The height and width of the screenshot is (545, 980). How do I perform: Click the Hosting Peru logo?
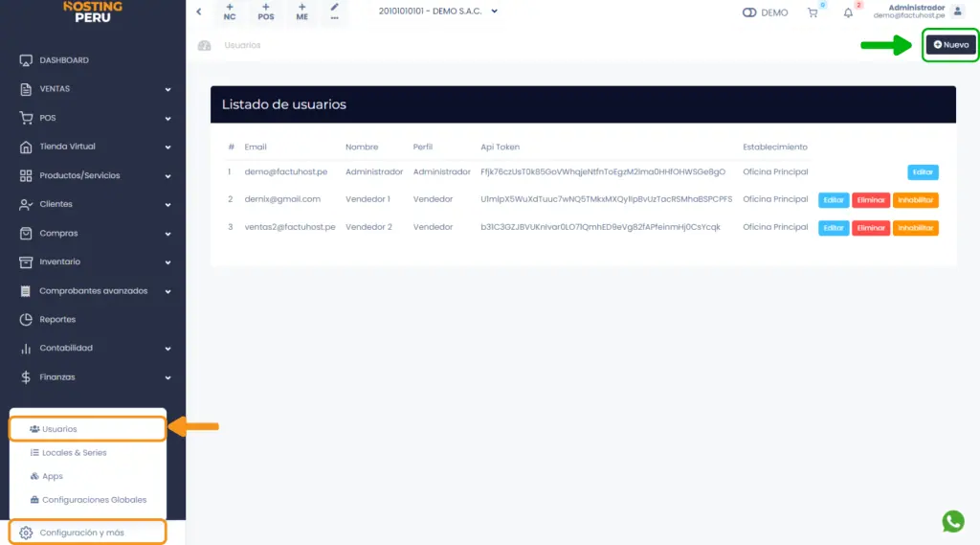pyautogui.click(x=93, y=11)
